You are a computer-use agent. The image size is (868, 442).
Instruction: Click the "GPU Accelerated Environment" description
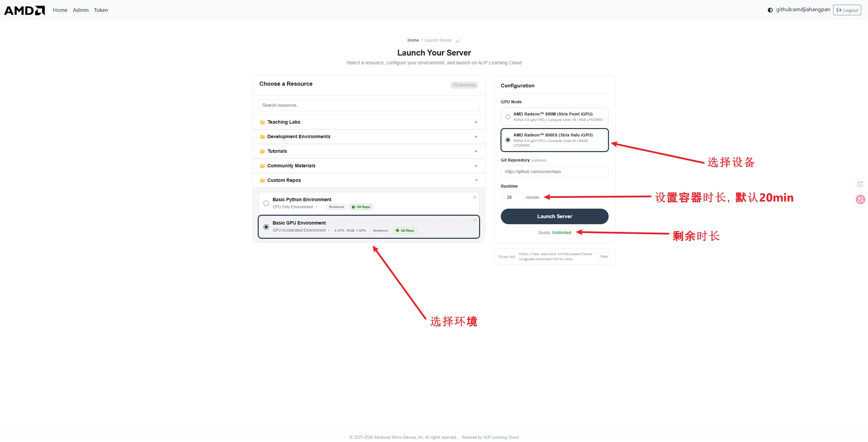(x=299, y=230)
